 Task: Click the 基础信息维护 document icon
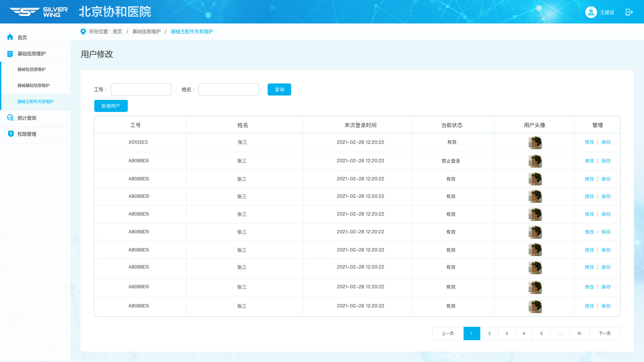tap(10, 54)
